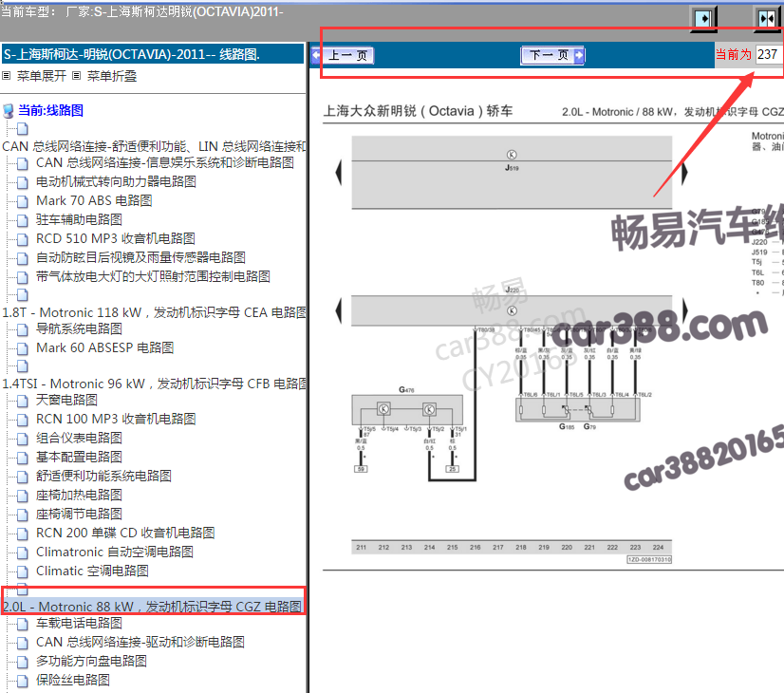
Task: Open 驻车辅助电路图
Action: pos(79,219)
